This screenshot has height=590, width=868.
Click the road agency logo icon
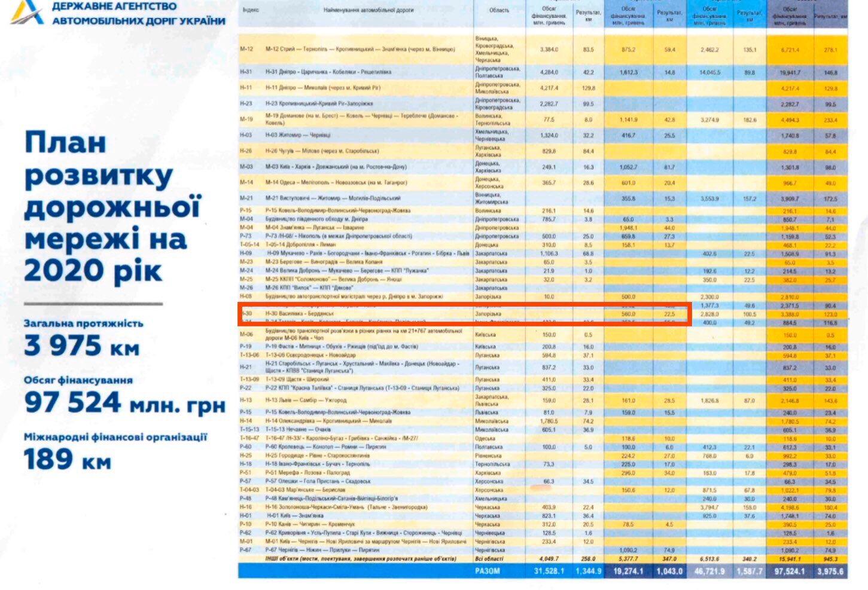click(x=26, y=12)
